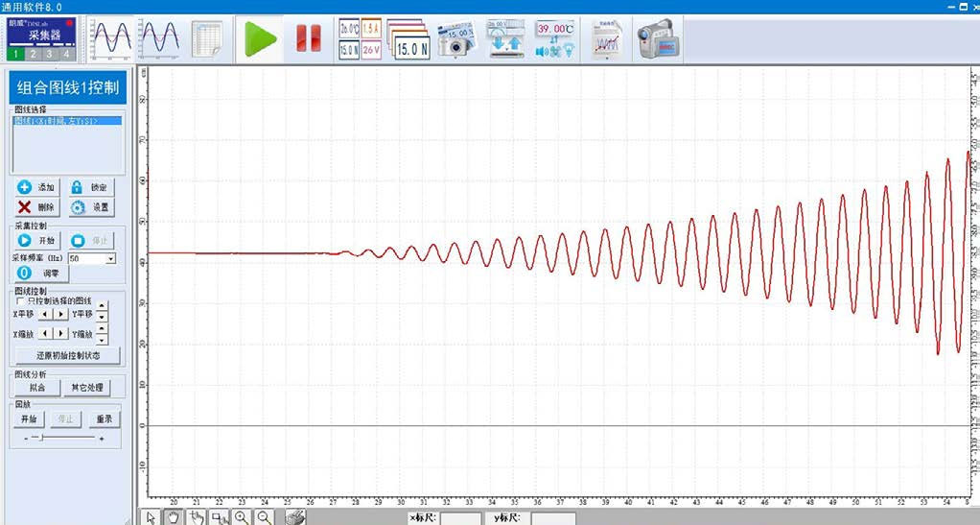Click X平移 right arrow button
Viewport: 980px width, 525px height.
(x=61, y=314)
